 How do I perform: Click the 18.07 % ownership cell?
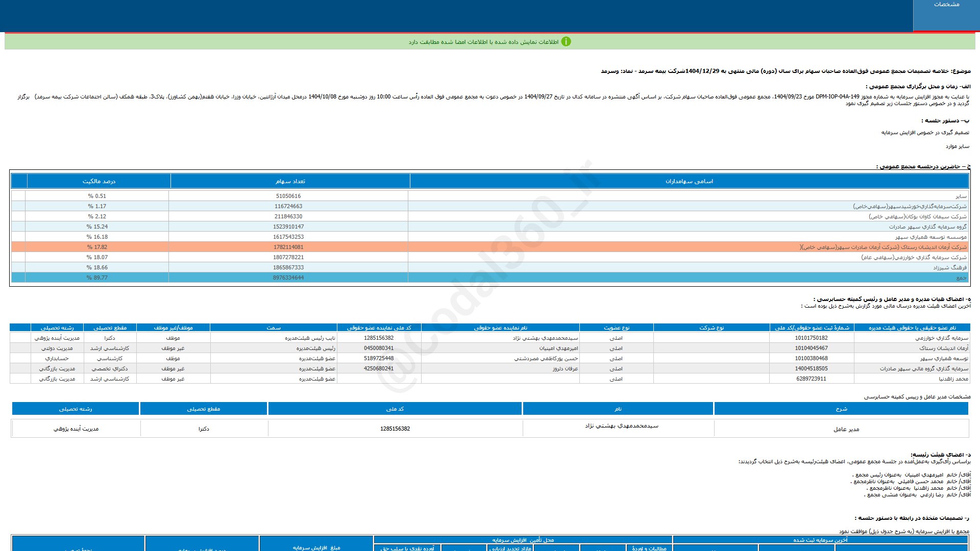coord(96,257)
